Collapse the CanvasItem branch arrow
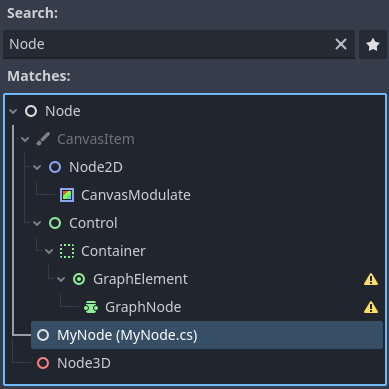 tap(25, 139)
